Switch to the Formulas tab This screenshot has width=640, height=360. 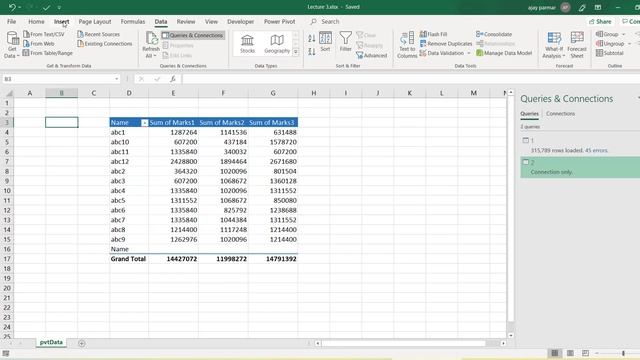coord(133,22)
